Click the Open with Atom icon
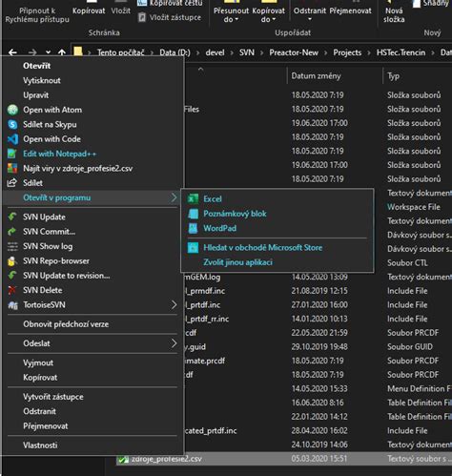This screenshot has height=476, width=452. [x=12, y=110]
